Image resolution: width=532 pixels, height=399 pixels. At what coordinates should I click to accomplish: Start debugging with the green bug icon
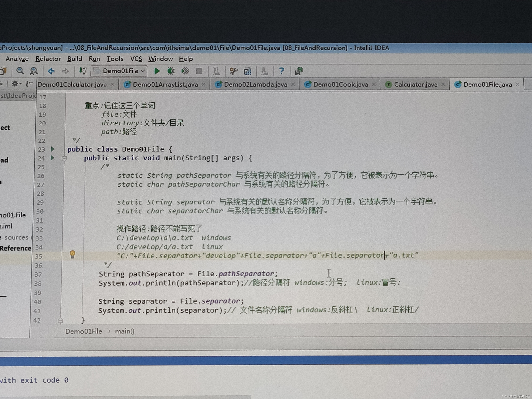(x=171, y=71)
